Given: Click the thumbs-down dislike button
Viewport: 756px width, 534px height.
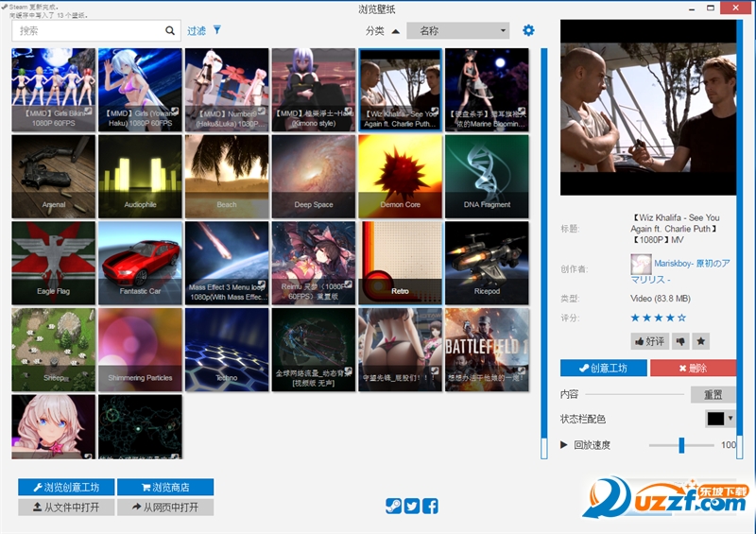Looking at the screenshot, I should pos(680,341).
